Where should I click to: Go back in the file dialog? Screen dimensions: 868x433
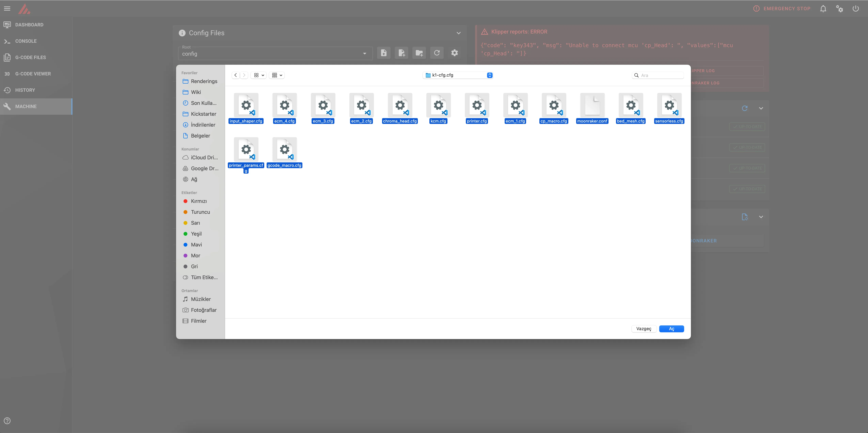point(235,75)
